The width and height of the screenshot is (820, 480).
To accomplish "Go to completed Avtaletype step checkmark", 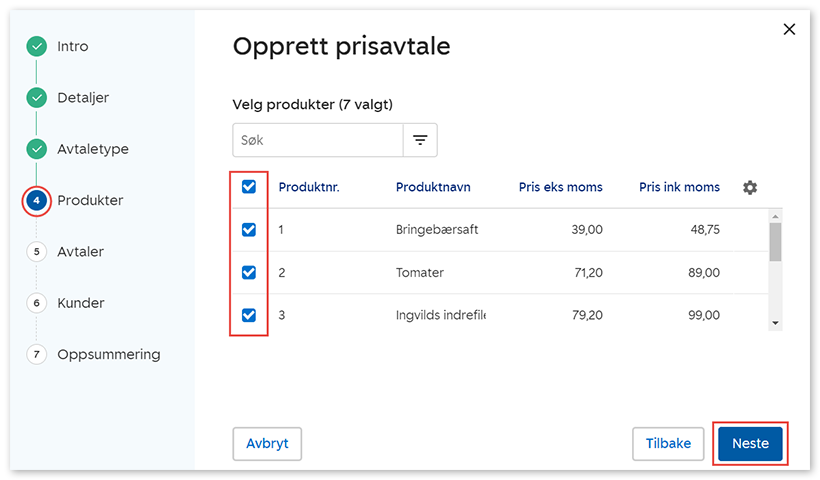I will tap(37, 149).
